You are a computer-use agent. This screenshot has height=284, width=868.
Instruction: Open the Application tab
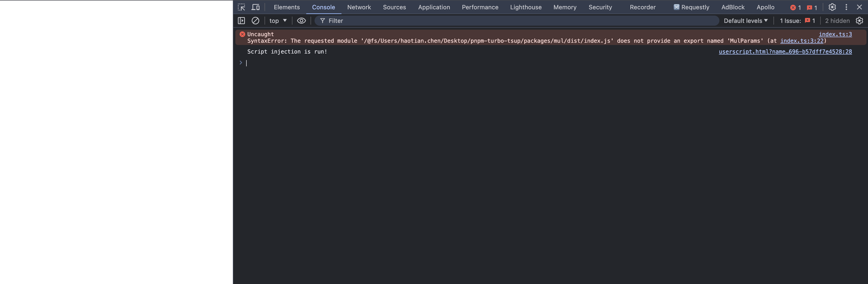(x=434, y=7)
